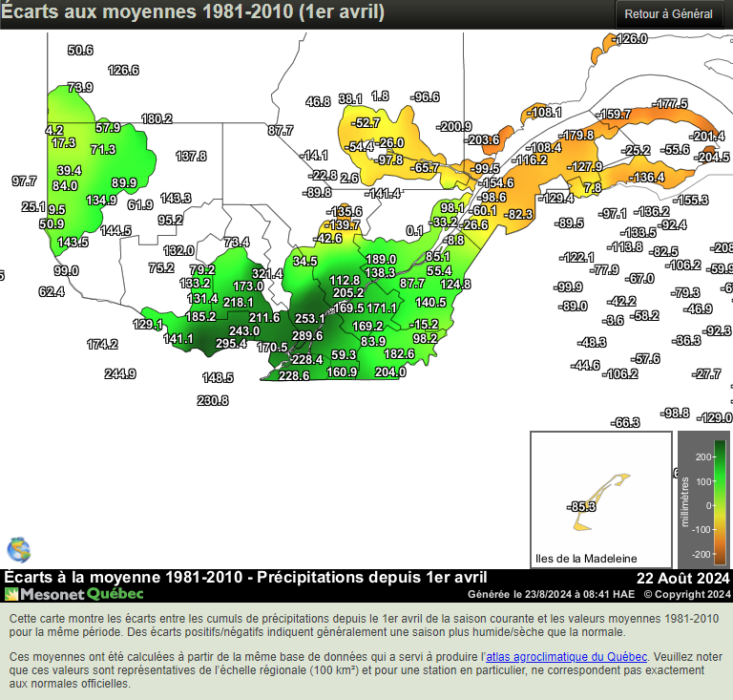Select the 295.4 precipitation value label

click(x=231, y=344)
